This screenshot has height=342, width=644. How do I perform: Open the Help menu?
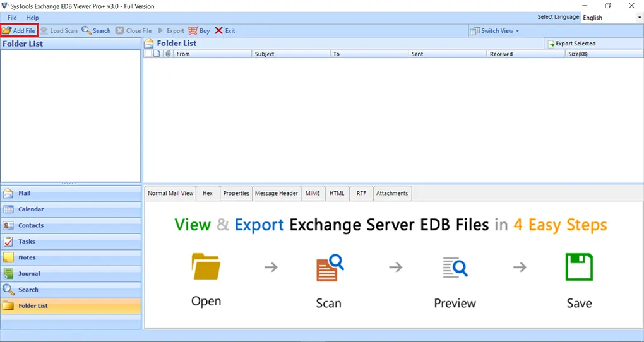click(x=32, y=18)
